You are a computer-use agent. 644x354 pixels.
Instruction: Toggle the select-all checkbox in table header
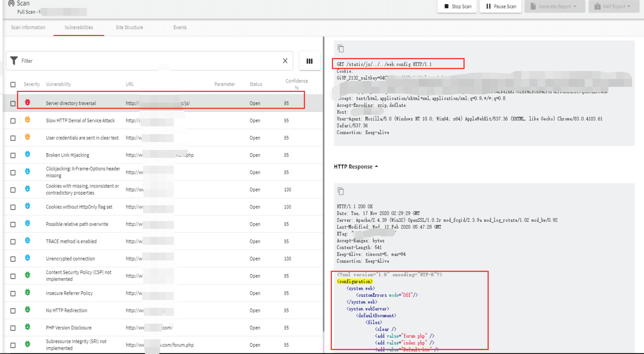tap(13, 84)
